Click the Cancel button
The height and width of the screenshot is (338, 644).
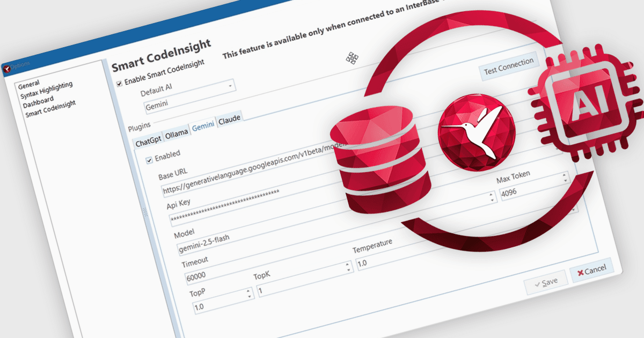591,270
